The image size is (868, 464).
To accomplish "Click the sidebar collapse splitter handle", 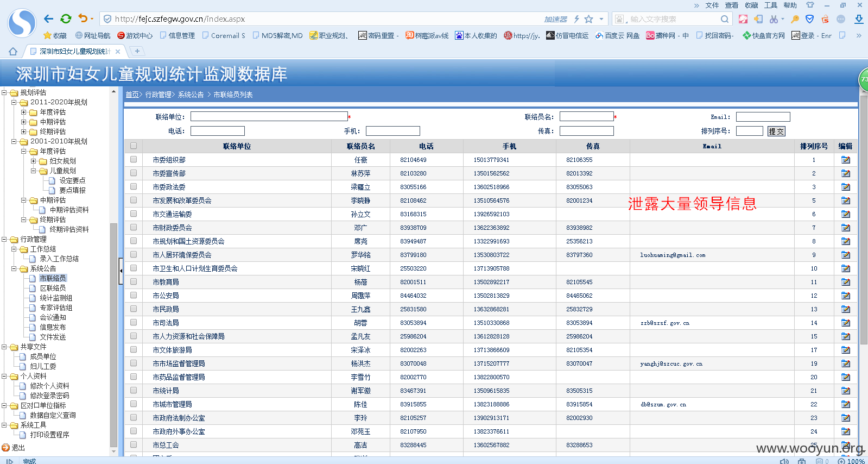I will coord(121,271).
